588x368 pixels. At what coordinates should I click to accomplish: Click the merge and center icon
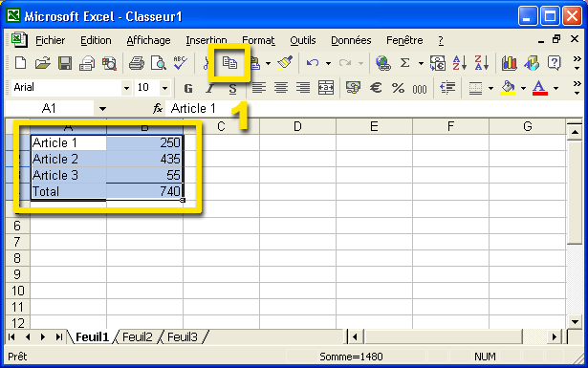[325, 88]
